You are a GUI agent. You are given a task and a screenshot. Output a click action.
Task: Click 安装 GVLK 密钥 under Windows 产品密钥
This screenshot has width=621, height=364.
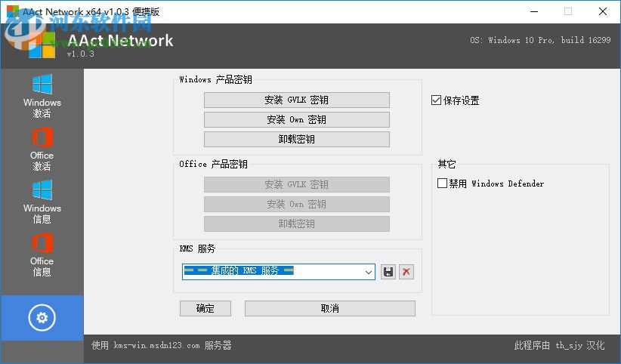297,100
